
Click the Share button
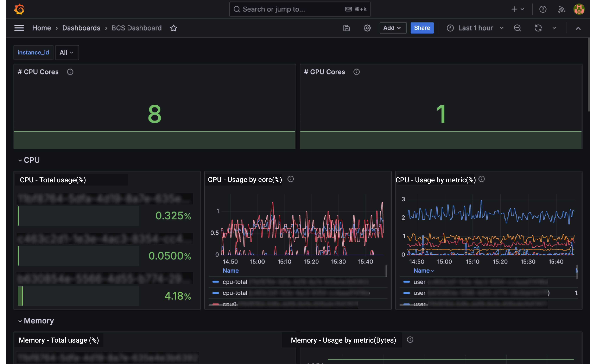tap(422, 28)
